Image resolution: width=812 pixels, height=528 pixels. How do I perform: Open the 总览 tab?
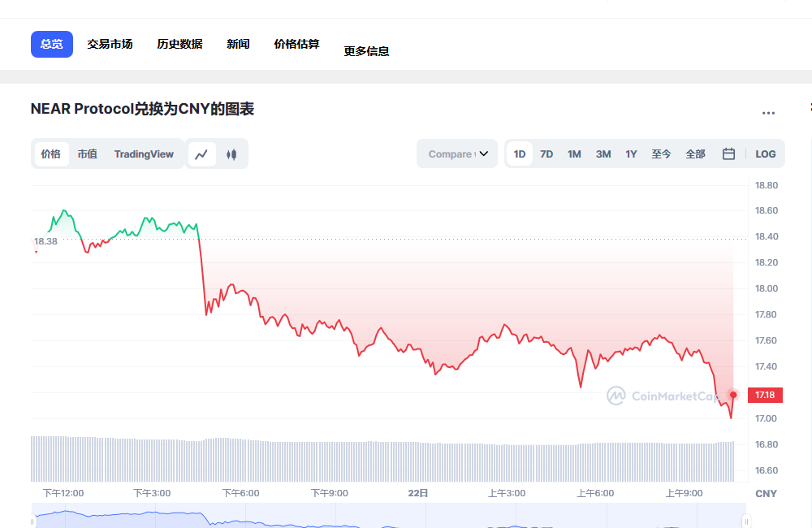[52, 44]
